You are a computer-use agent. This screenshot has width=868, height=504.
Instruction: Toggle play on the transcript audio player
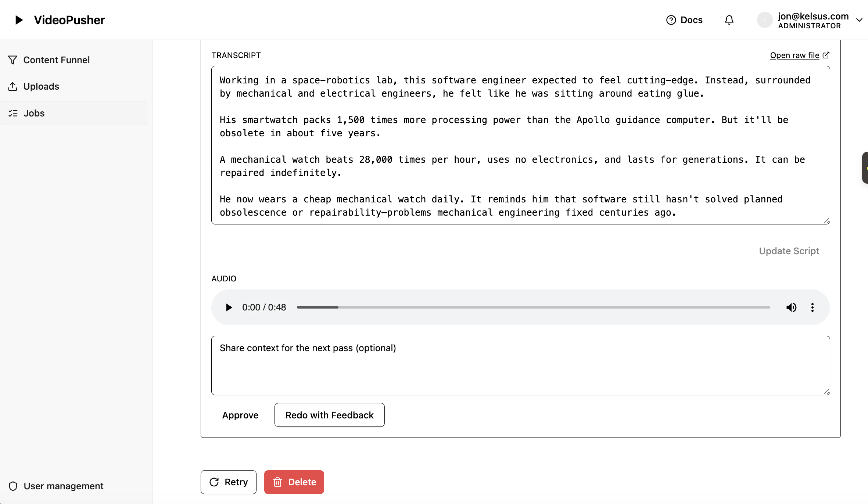click(229, 307)
